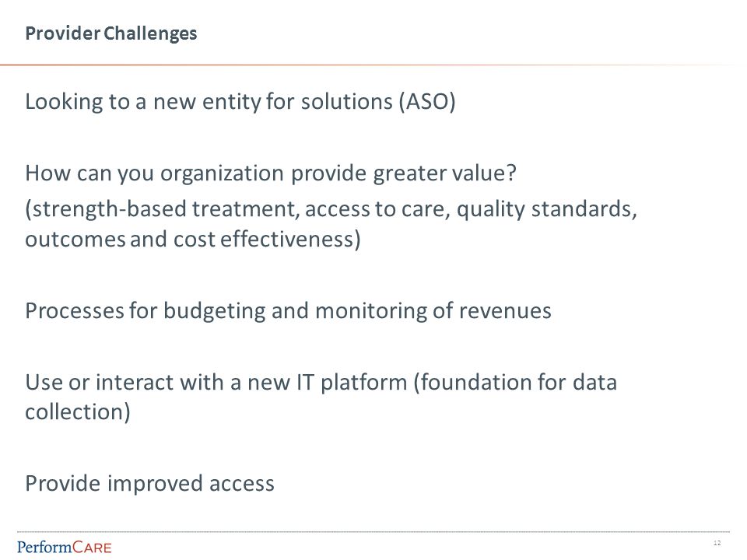Select the slide title Provider Challenges
The height and width of the screenshot is (560, 747).
(x=111, y=33)
